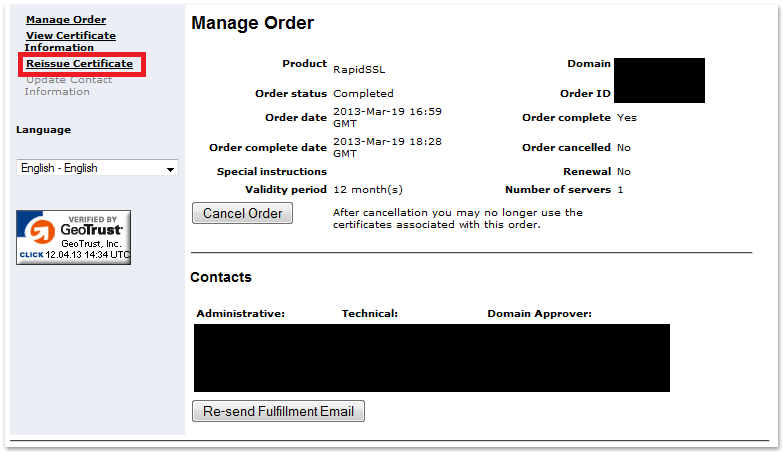This screenshot has width=783, height=452.
Task: Click the Domain Approver contact label
Action: (539, 314)
